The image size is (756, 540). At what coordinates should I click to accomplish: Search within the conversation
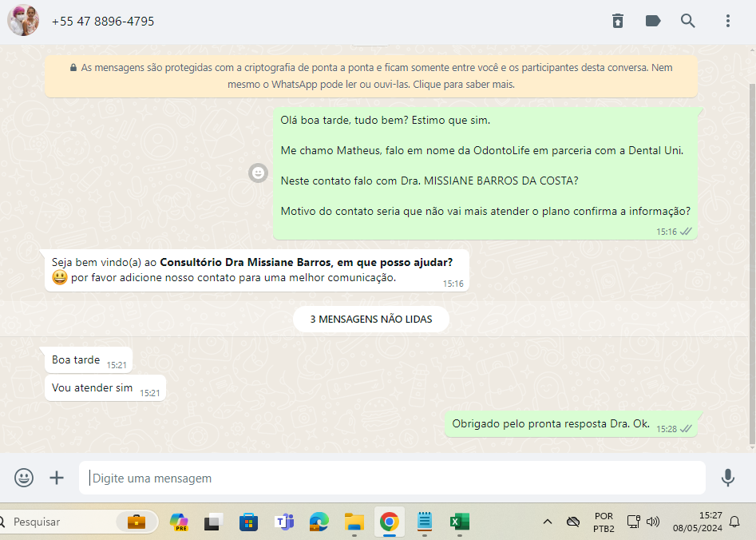point(688,22)
